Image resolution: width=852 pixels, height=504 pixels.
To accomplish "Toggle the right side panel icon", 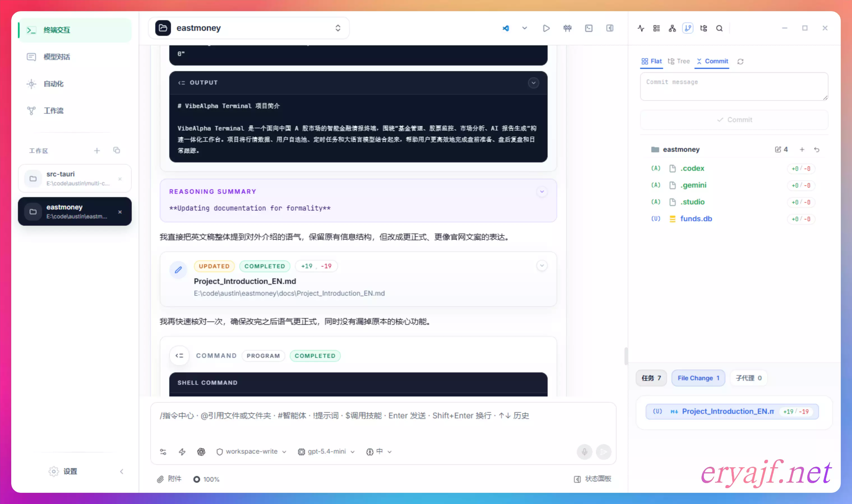I will point(610,28).
